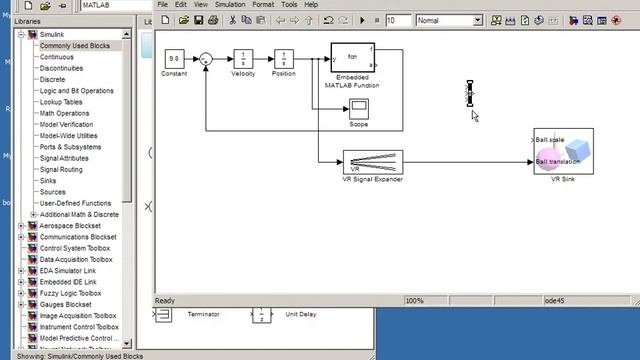Select Math Operations library category
The height and width of the screenshot is (360, 640).
pos(64,113)
